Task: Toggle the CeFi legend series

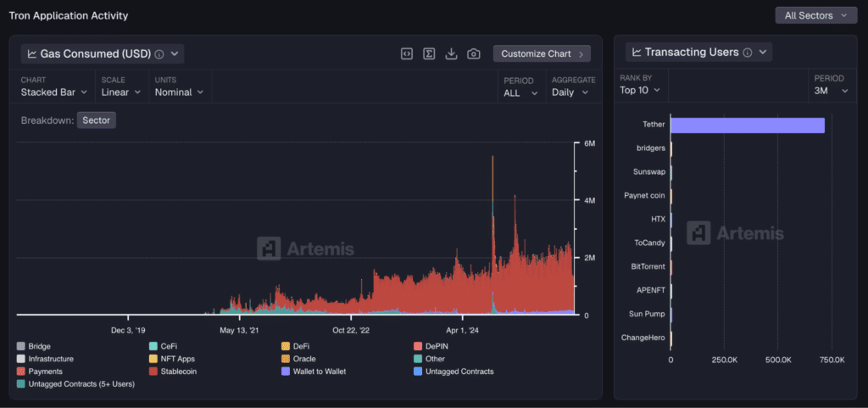Action: click(163, 347)
